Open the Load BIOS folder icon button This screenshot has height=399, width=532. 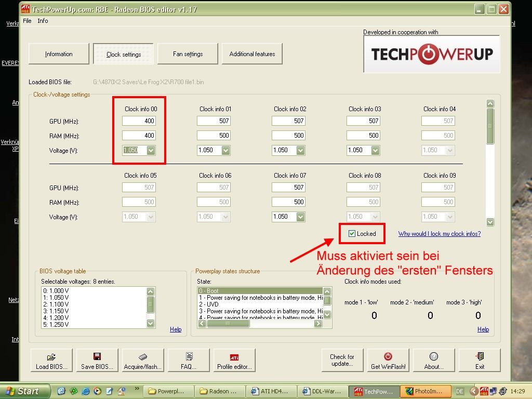pyautogui.click(x=51, y=361)
